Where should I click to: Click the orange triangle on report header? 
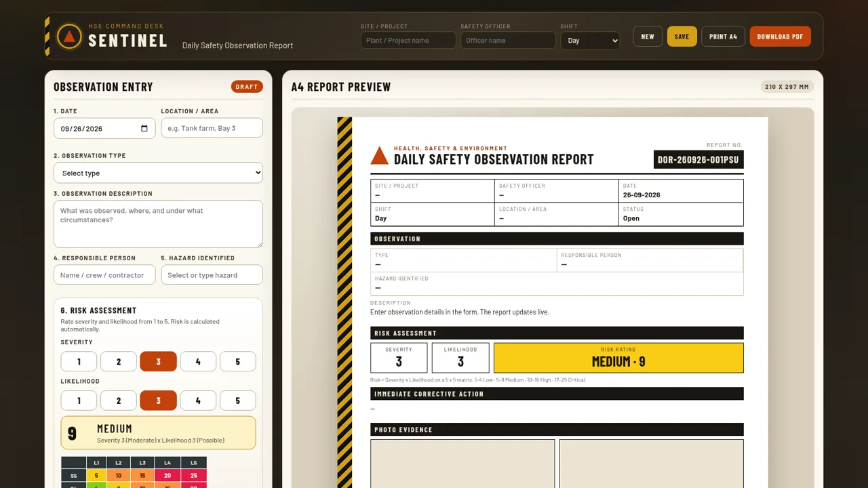380,156
